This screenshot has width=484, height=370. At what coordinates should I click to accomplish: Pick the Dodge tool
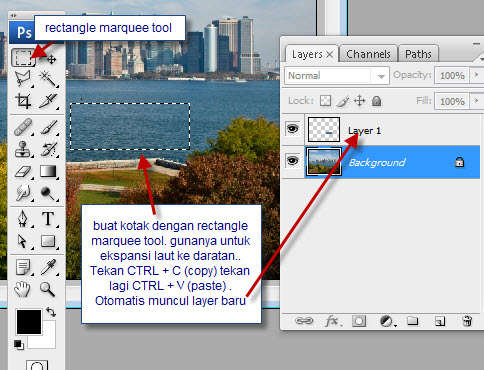48,193
